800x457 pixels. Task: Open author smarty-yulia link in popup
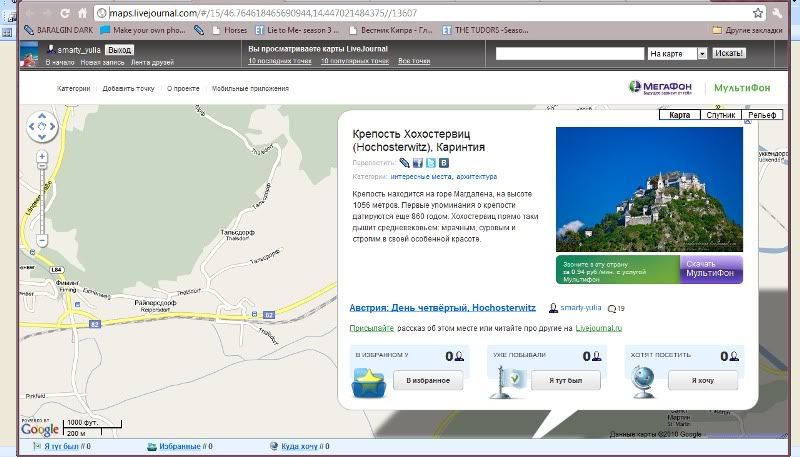tap(581, 308)
